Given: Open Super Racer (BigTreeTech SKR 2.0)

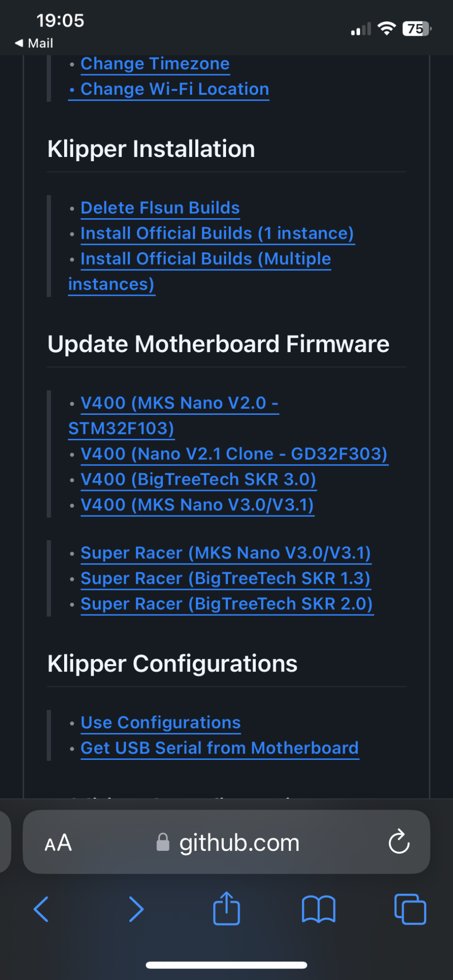Looking at the screenshot, I should pyautogui.click(x=227, y=604).
